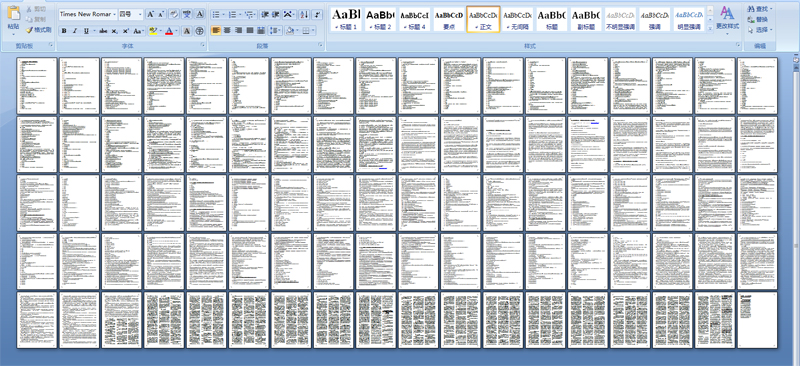Select the first page thumbnail in the top row

pyautogui.click(x=37, y=85)
